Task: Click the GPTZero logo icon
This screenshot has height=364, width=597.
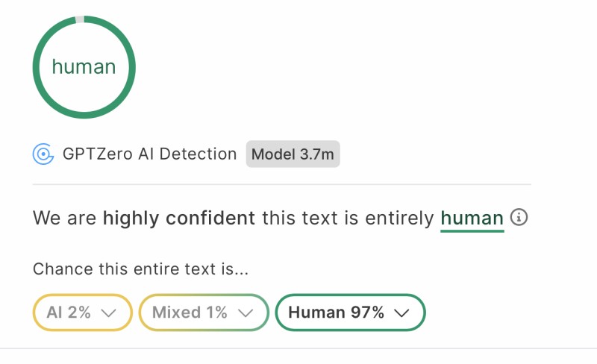Action: [43, 154]
